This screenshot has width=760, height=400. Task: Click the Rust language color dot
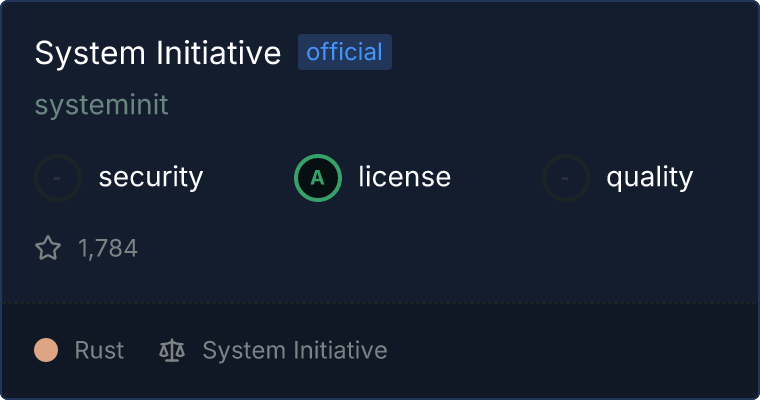click(x=45, y=350)
